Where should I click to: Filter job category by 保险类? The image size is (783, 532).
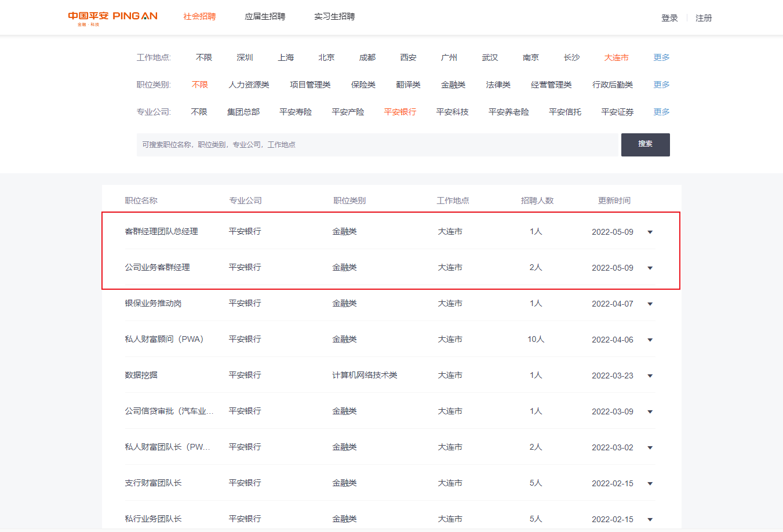coord(363,85)
